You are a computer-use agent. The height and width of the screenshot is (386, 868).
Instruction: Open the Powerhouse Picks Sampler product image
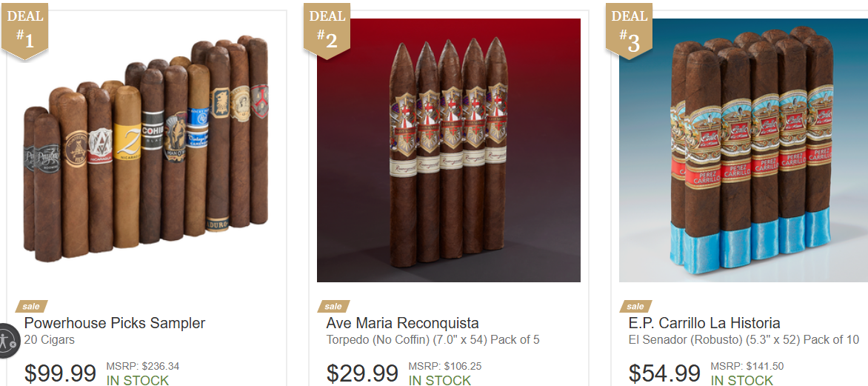(147, 150)
